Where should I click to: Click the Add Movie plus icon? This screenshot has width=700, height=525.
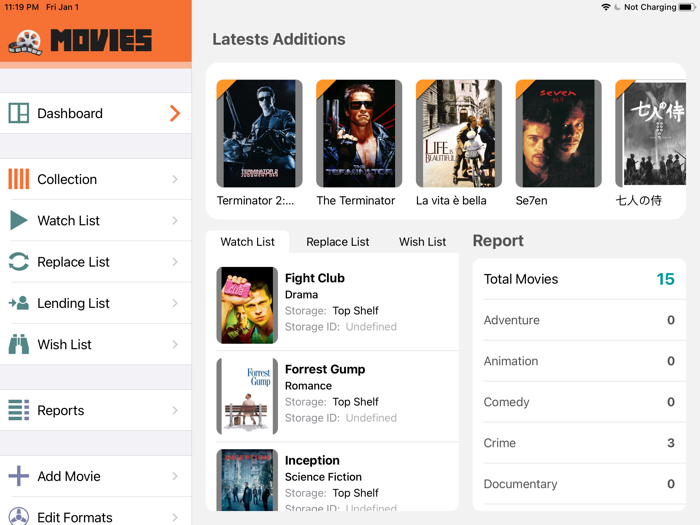point(19,476)
